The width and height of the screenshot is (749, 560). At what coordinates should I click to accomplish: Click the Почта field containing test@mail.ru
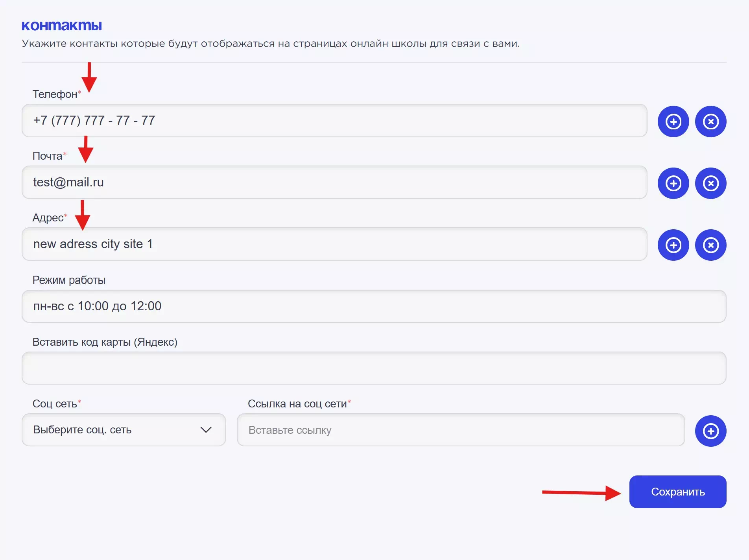334,182
